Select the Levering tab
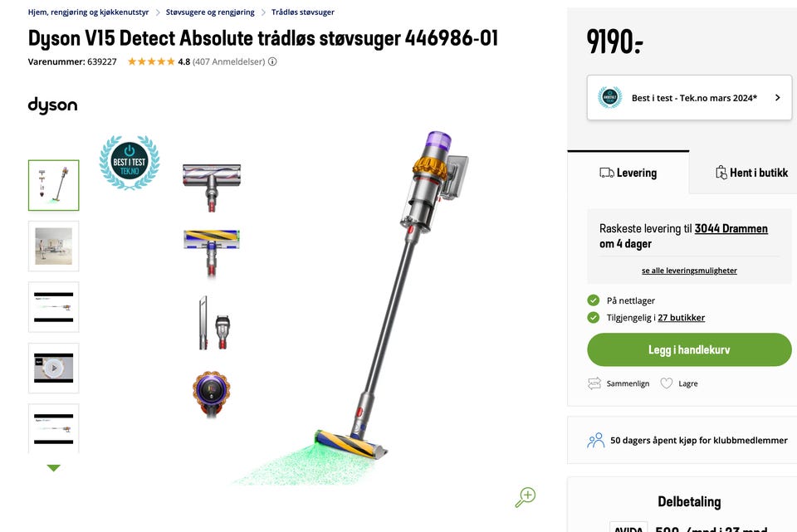 pos(628,173)
